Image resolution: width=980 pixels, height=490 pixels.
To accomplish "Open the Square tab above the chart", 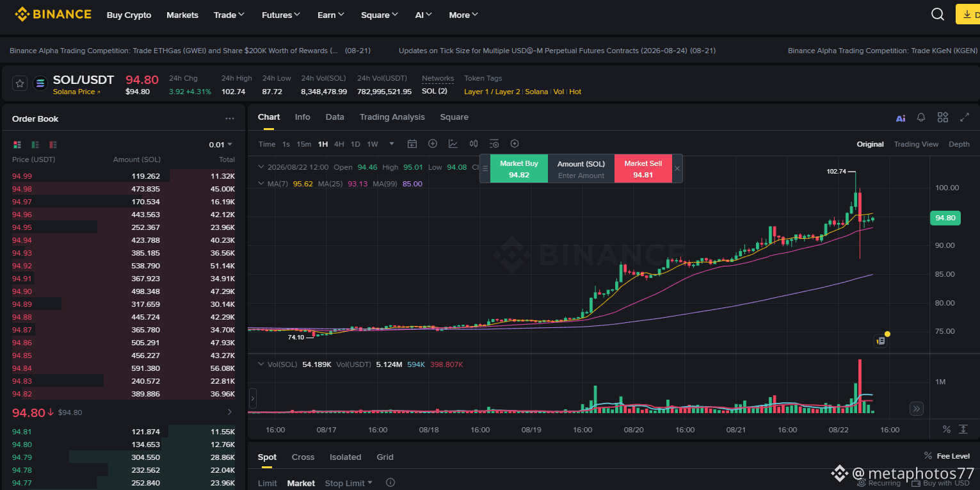I will (454, 117).
